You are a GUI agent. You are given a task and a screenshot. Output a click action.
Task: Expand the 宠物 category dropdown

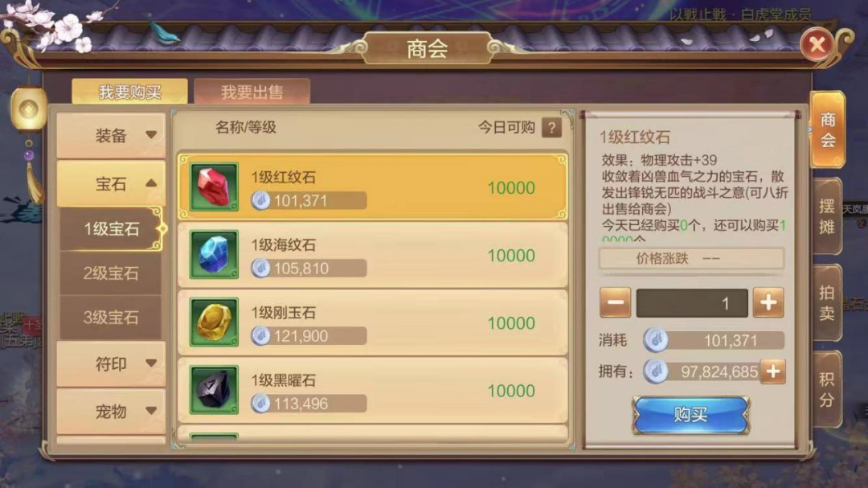[111, 411]
